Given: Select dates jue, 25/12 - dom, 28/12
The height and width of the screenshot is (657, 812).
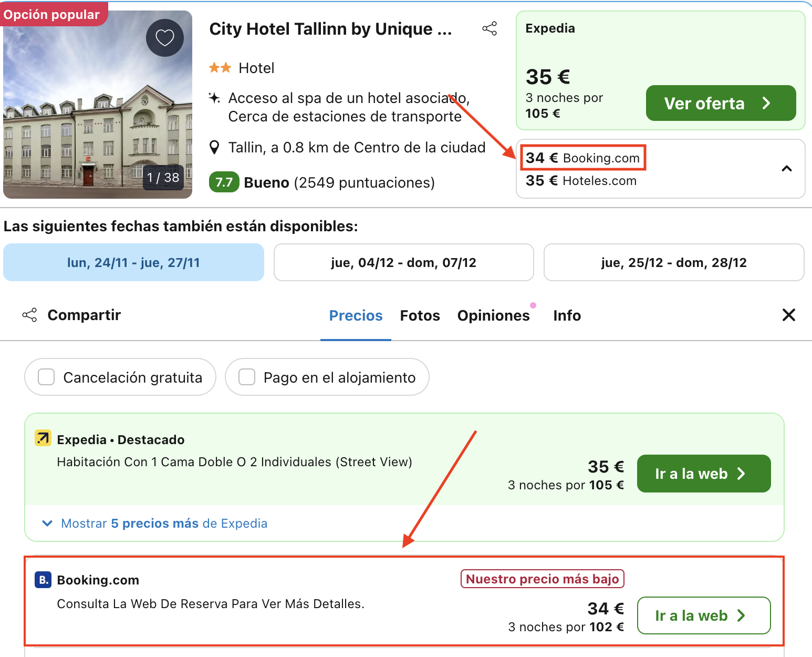Looking at the screenshot, I should [x=673, y=262].
